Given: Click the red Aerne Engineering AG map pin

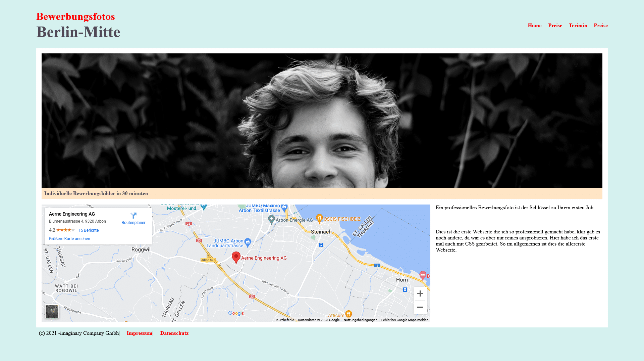Looking at the screenshot, I should [236, 258].
